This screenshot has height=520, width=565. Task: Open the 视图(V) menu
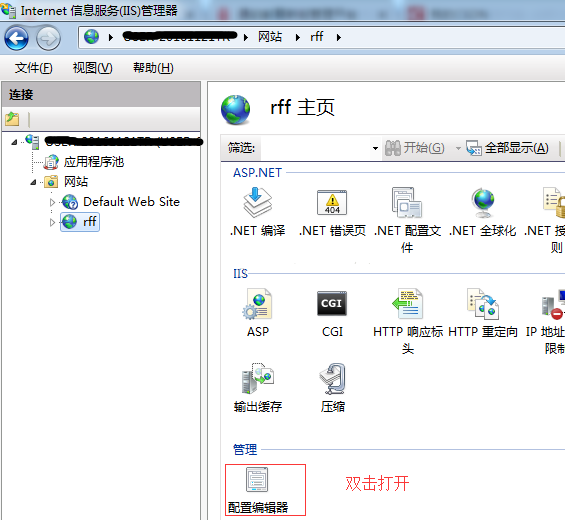[92, 68]
